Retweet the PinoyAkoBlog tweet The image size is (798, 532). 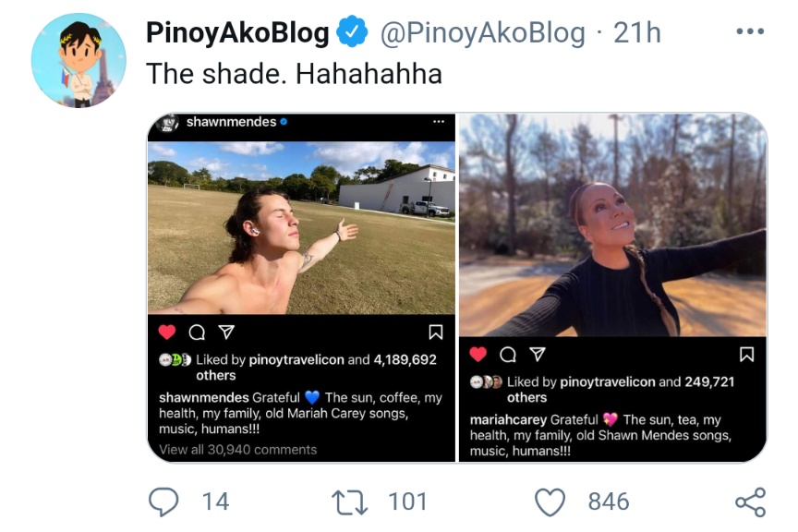[350, 502]
